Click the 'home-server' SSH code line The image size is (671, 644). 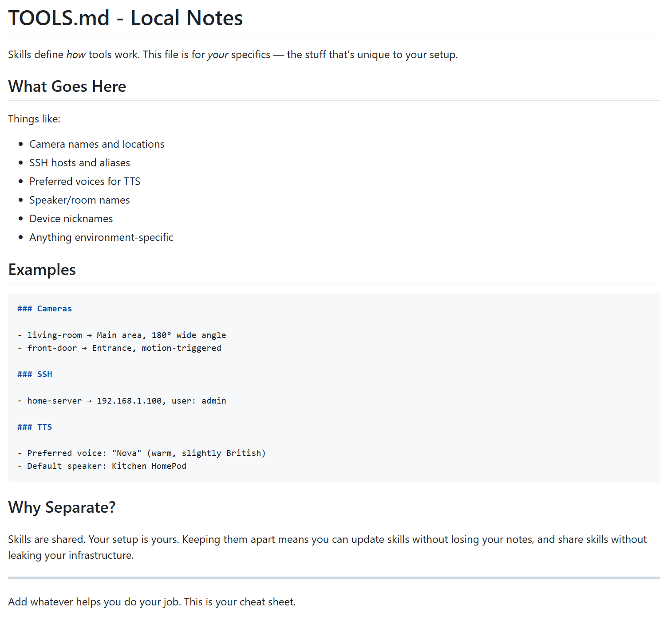[x=122, y=401]
